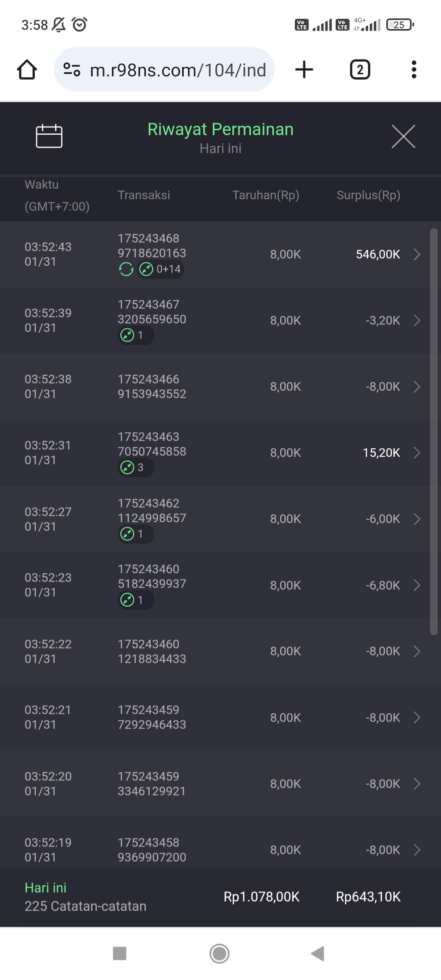Tap the 0+14 free spin badge
The width and height of the screenshot is (441, 980).
[160, 269]
